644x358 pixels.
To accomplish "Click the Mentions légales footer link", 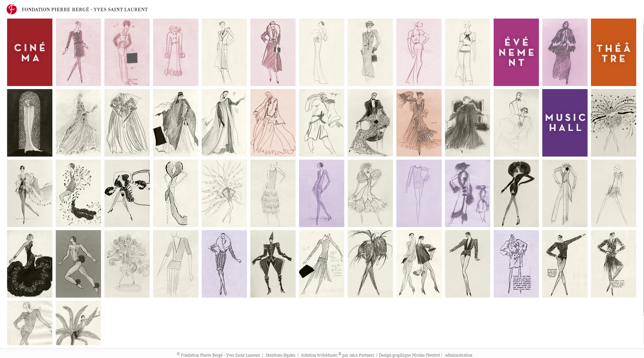I will click(x=280, y=355).
